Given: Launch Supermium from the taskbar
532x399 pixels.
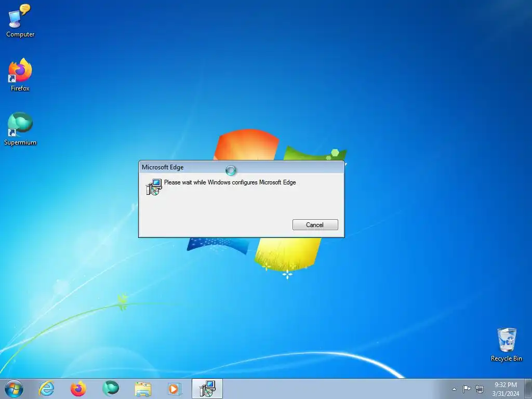Looking at the screenshot, I should pos(110,389).
